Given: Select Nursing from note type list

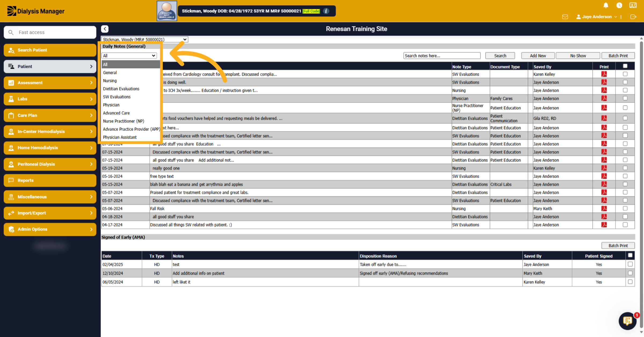Looking at the screenshot, I should (131, 81).
